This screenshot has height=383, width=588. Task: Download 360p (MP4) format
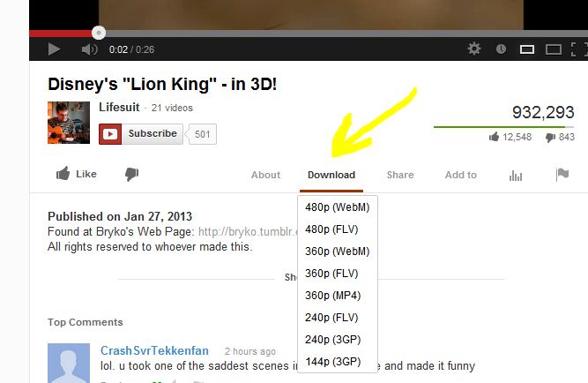[337, 296]
